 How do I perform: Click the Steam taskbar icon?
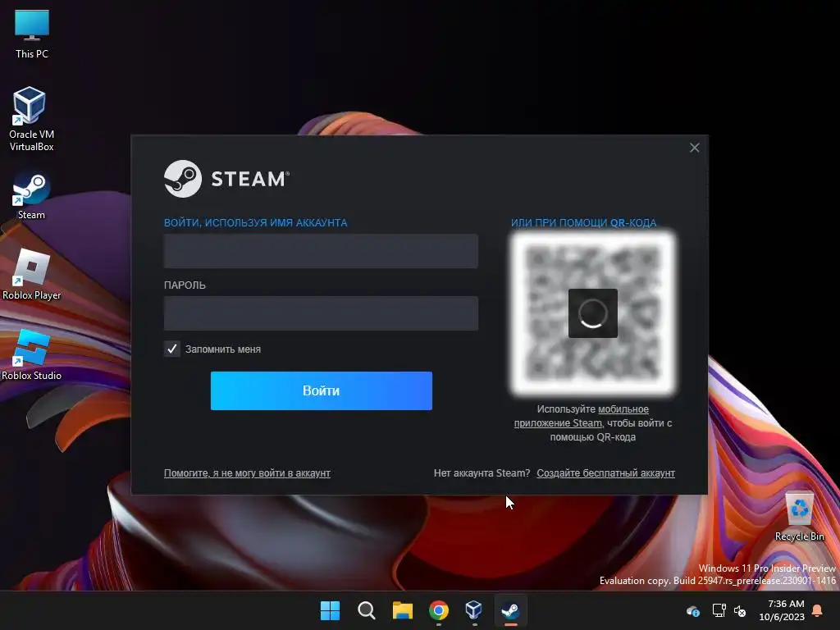click(510, 610)
